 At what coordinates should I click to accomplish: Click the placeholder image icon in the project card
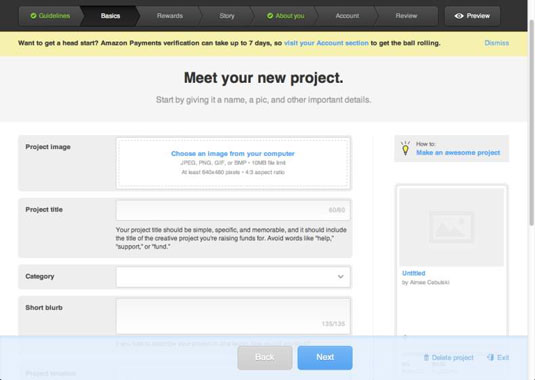click(451, 227)
